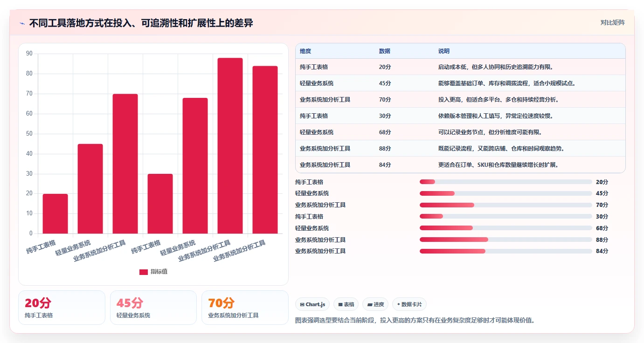The width and height of the screenshot is (644, 343).
Task: Open the red 20分 纯手工表格 summary card
Action: [x=62, y=308]
